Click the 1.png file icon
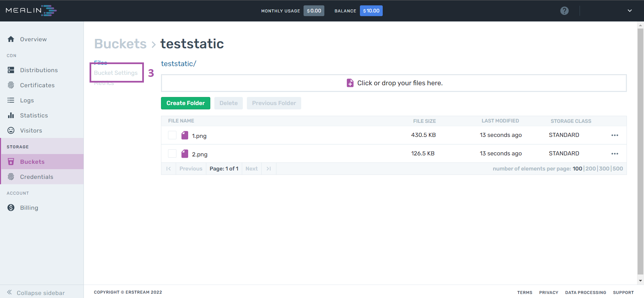Viewport: 644px width, 298px height. click(185, 135)
